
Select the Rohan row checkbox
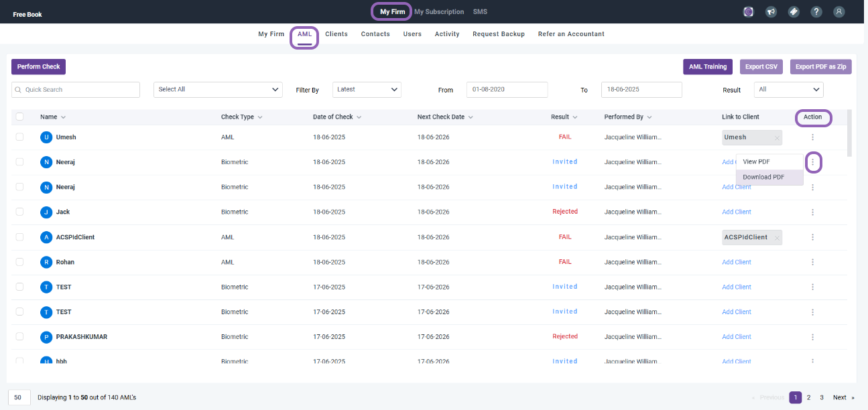[x=19, y=261]
